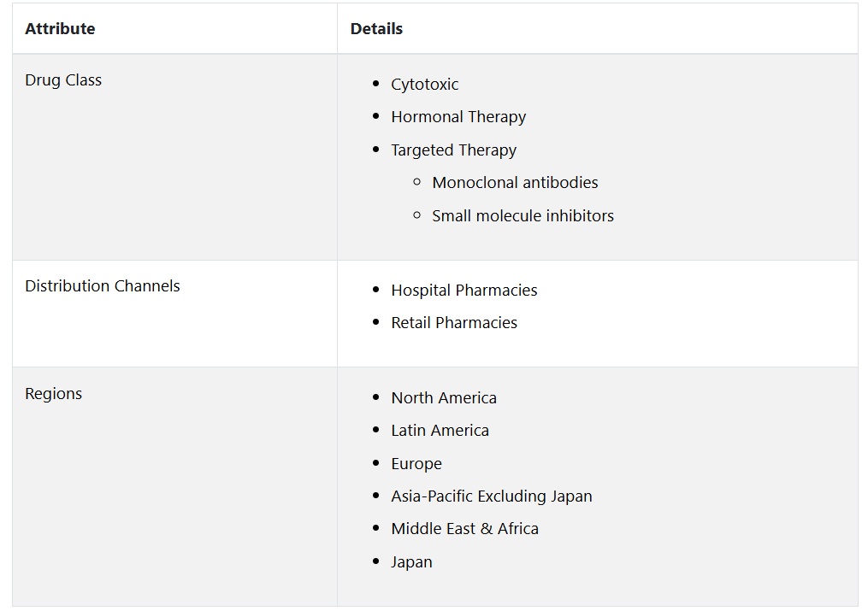Click Asia-Pacific Excluding Japan item

pos(492,496)
